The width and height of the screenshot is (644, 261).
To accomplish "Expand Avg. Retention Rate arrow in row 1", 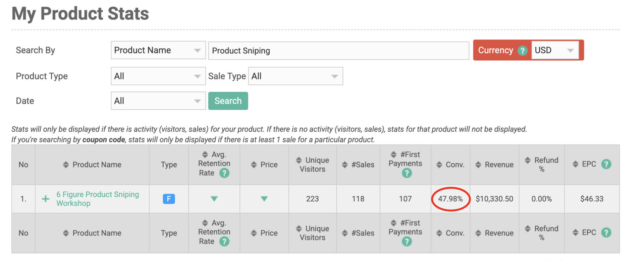I will (214, 199).
